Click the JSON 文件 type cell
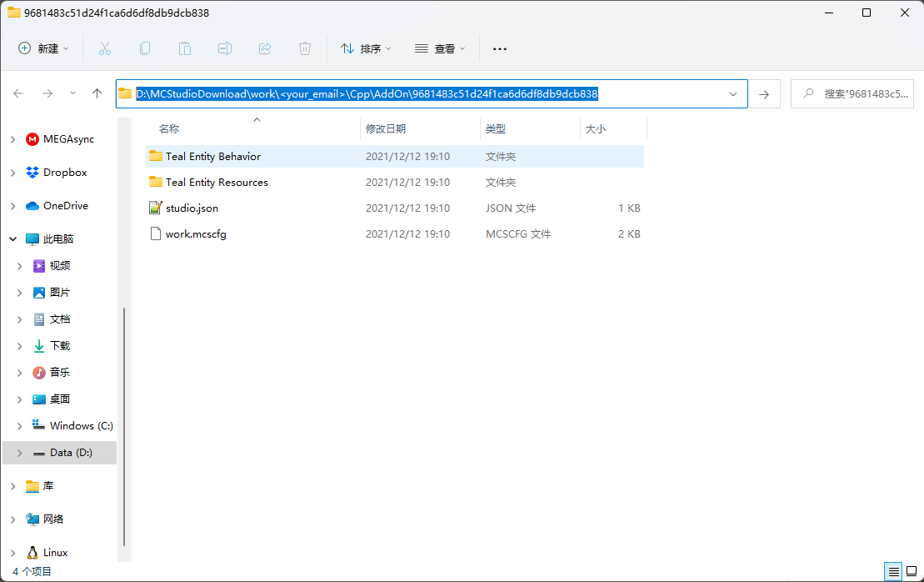The height and width of the screenshot is (582, 924). point(510,208)
